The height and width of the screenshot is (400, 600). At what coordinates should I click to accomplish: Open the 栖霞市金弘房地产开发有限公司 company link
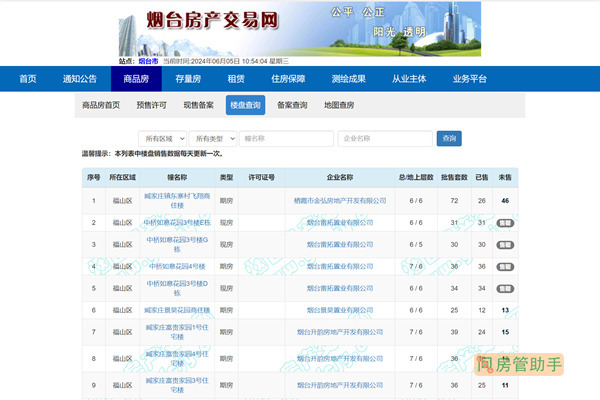(x=340, y=200)
